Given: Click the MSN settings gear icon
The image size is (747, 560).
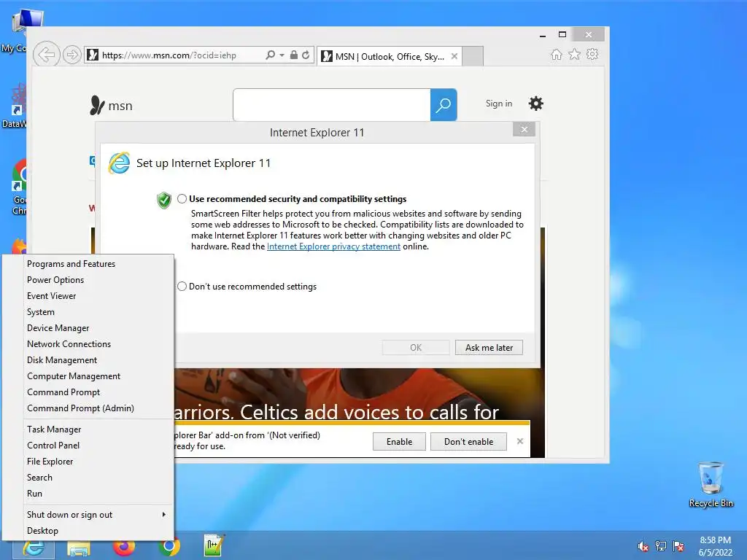Looking at the screenshot, I should [x=536, y=104].
